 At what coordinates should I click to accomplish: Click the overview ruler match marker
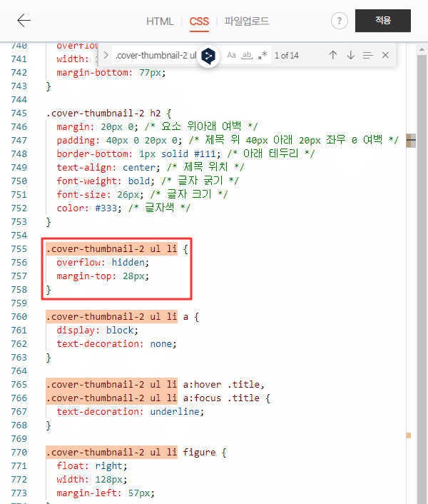point(409,435)
